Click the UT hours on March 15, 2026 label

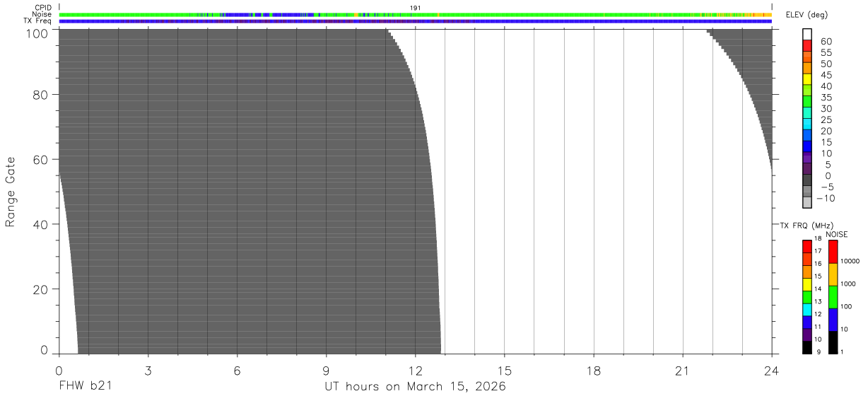[x=415, y=387]
